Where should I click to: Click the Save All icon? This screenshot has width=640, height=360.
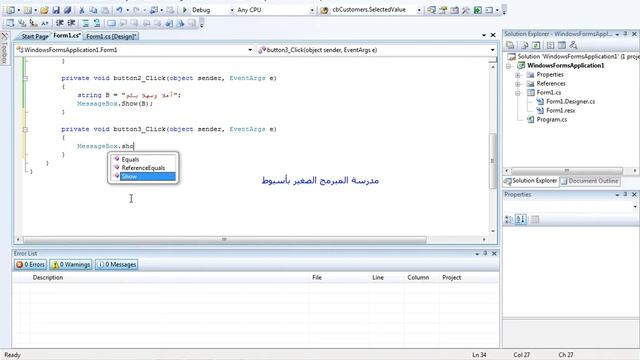click(x=67, y=10)
